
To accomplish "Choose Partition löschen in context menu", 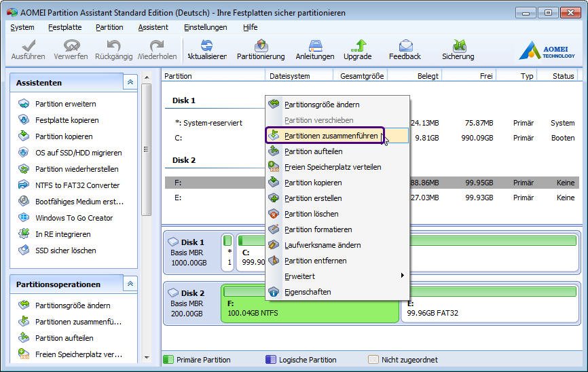I will (x=337, y=214).
